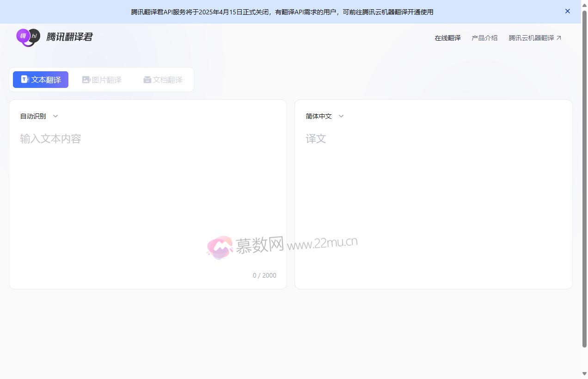Select the text translation icon on 文本翻译 tab
This screenshot has width=588, height=379.
[x=24, y=79]
